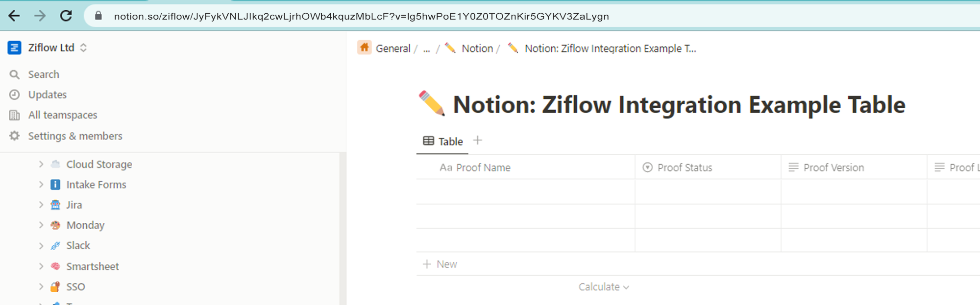Click the Proof Version text-type icon
This screenshot has width=980, height=305.
(x=793, y=167)
